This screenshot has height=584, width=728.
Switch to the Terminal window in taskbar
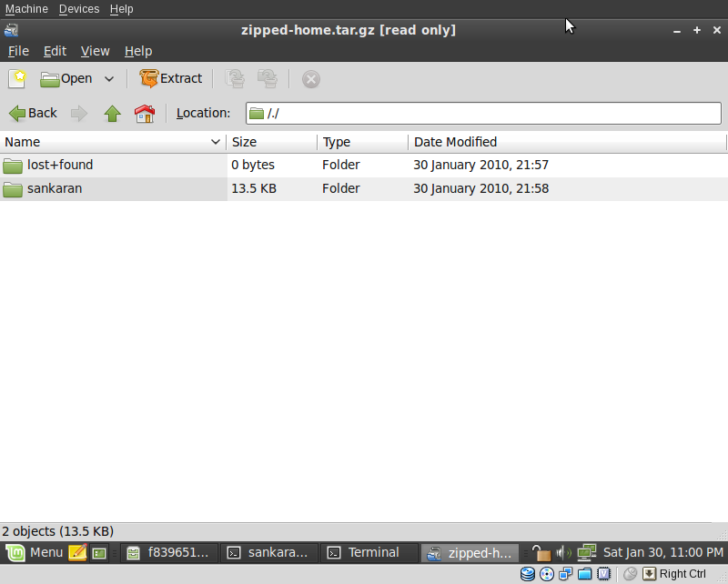[372, 552]
